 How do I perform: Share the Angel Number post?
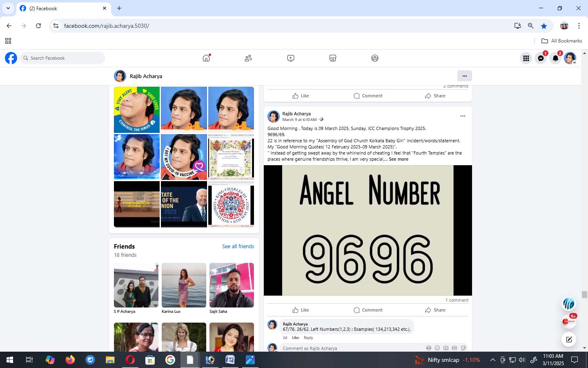pyautogui.click(x=435, y=310)
